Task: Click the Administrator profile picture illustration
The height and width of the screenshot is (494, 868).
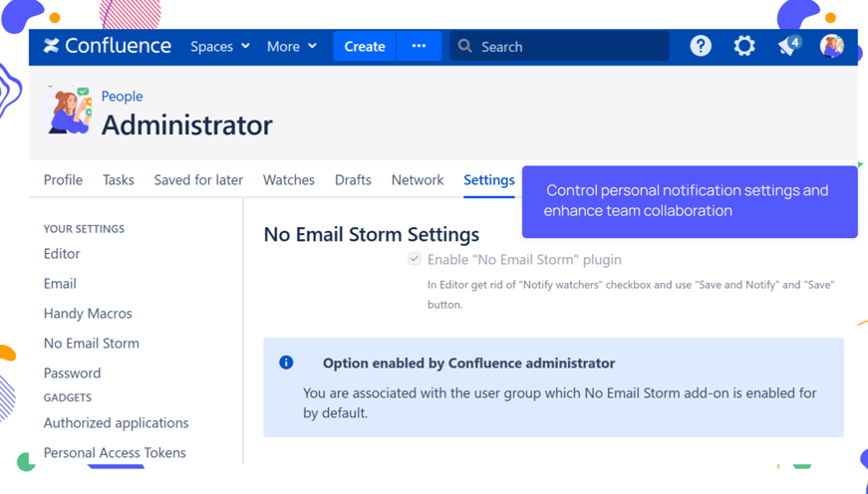Action: pyautogui.click(x=70, y=110)
